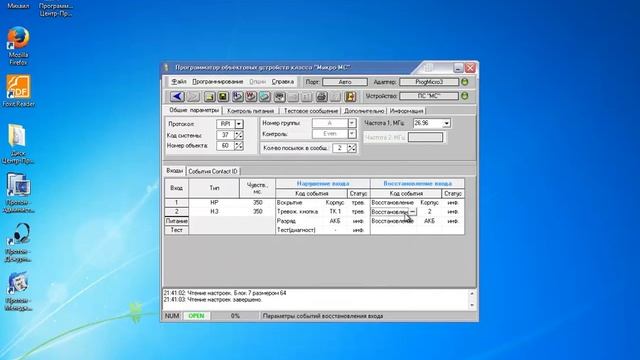Select input row header 1
The image size is (640, 360).
[x=176, y=202]
